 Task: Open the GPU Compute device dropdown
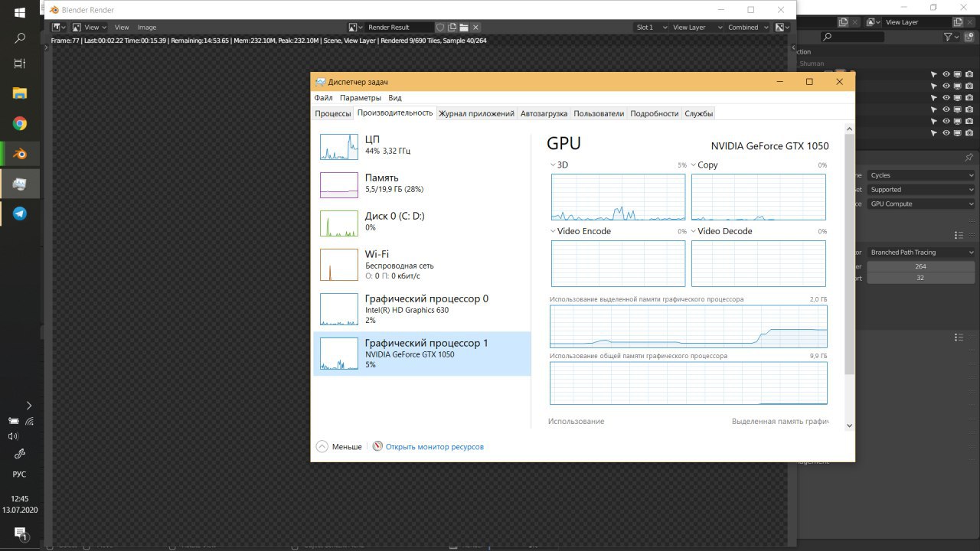pyautogui.click(x=921, y=204)
